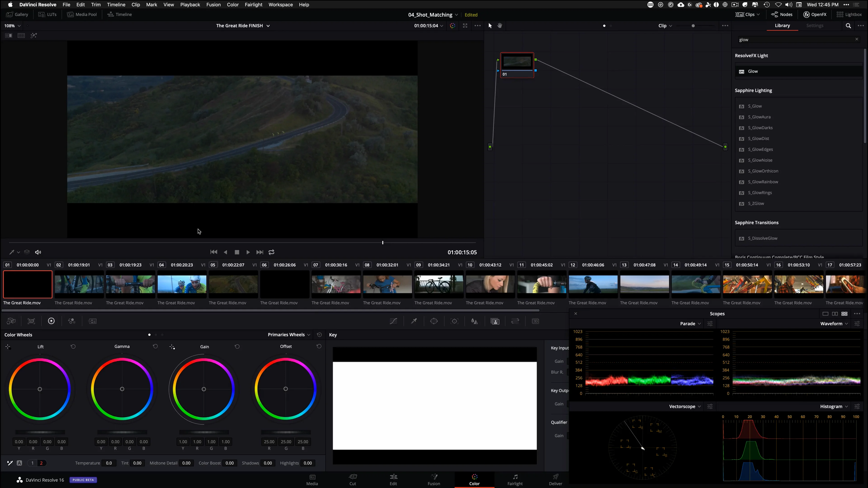Open the Fairlight page
Viewport: 868px width, 488px height.
(515, 480)
